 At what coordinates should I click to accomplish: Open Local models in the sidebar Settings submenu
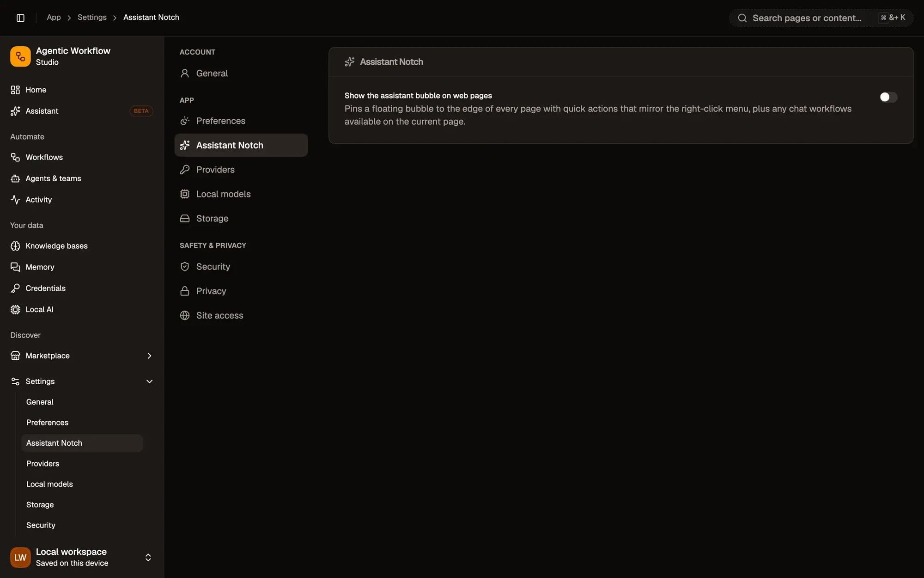click(x=82, y=484)
